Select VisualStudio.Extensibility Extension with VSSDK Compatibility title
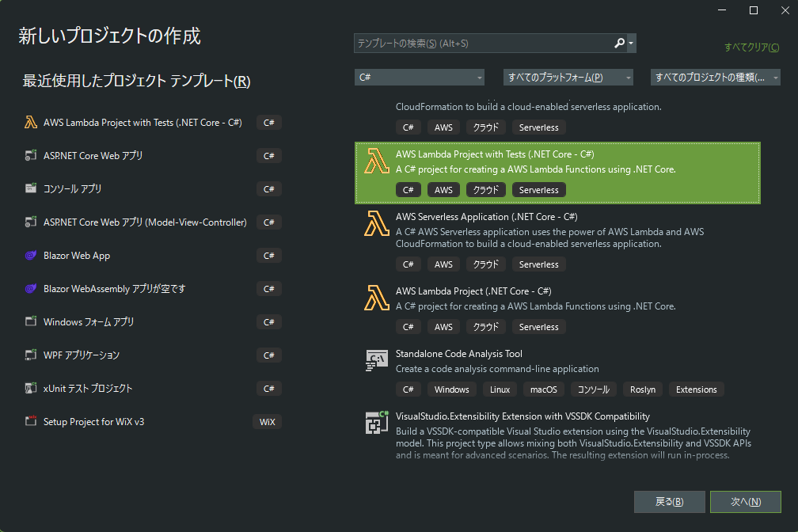This screenshot has height=532, width=798. point(522,416)
